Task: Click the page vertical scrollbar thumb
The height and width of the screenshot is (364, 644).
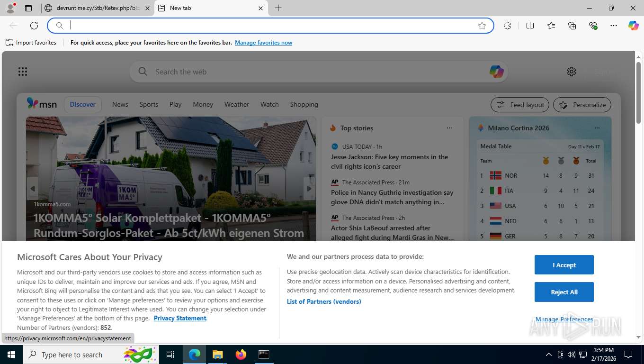Action: tap(638, 92)
